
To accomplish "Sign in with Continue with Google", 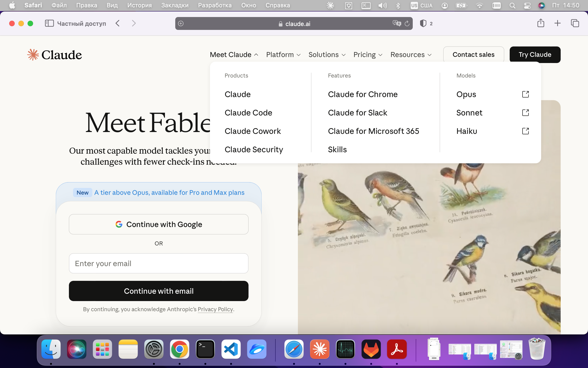I will tap(159, 224).
